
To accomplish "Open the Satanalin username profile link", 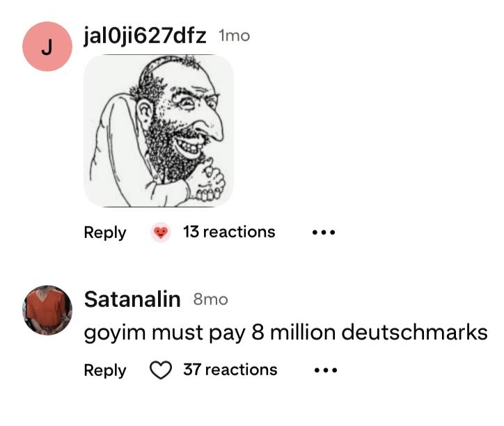I will (x=132, y=299).
